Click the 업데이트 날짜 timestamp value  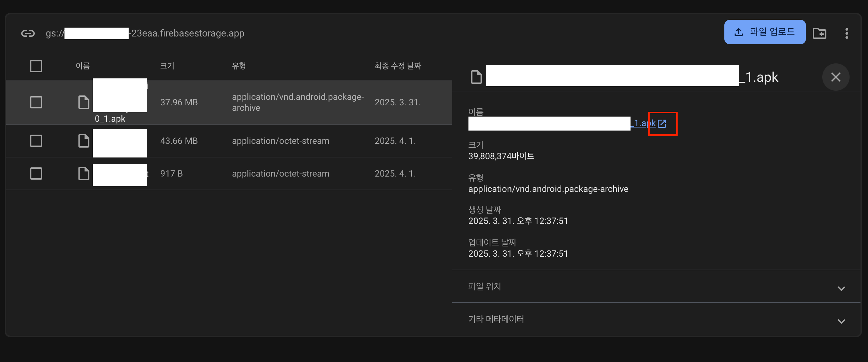tap(518, 254)
